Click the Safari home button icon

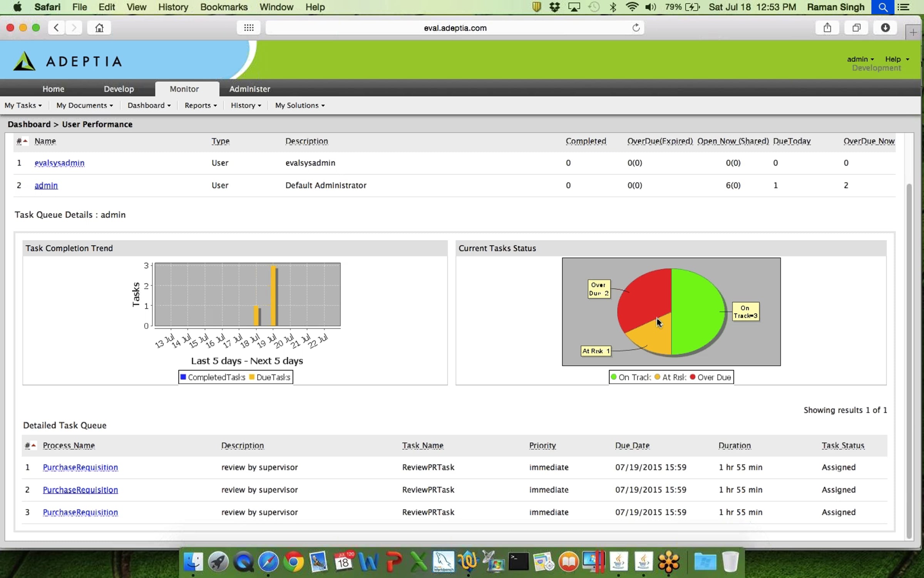tap(99, 28)
